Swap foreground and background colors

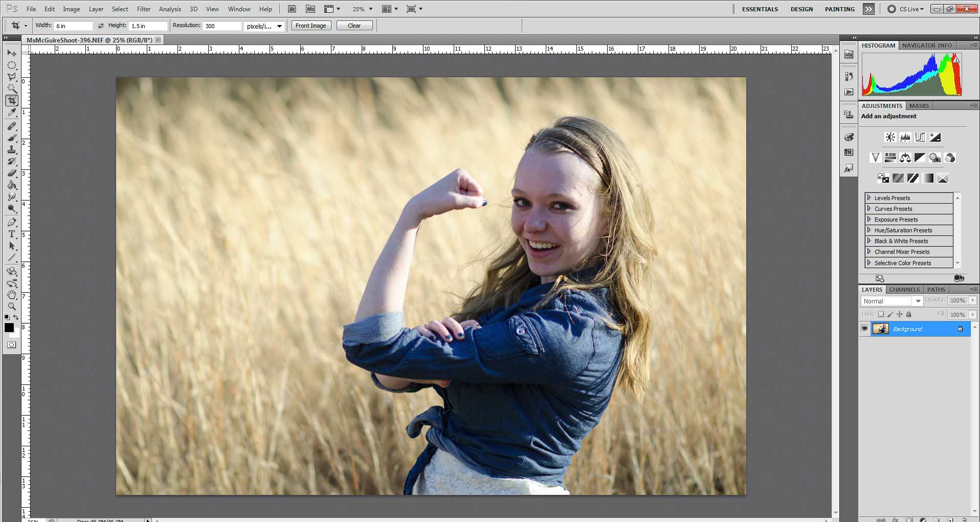(16, 317)
